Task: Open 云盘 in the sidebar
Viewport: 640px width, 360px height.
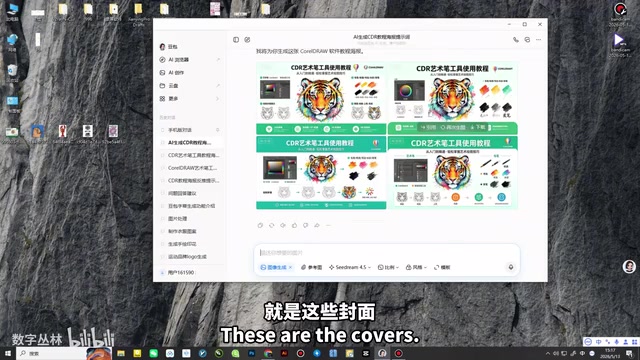Action: pyautogui.click(x=190, y=86)
